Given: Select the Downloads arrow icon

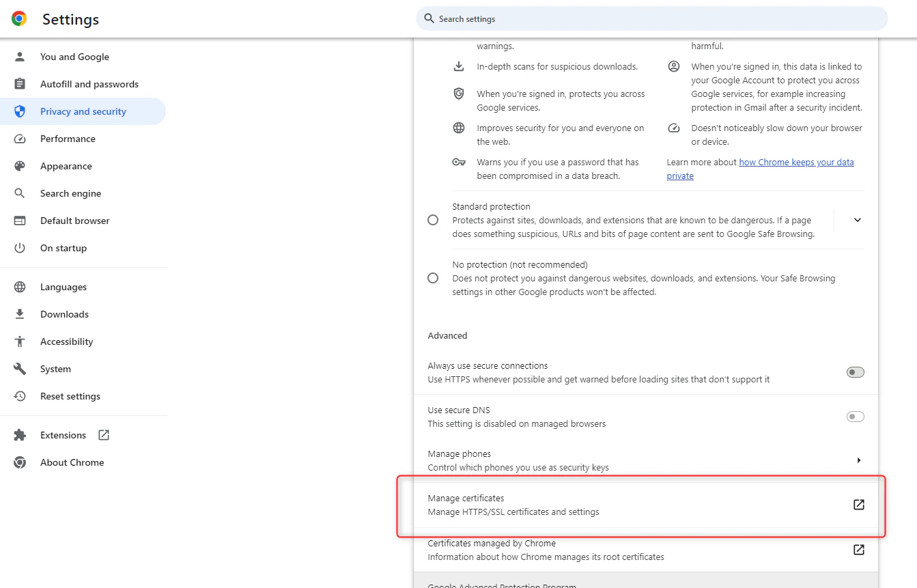Looking at the screenshot, I should pyautogui.click(x=19, y=314).
